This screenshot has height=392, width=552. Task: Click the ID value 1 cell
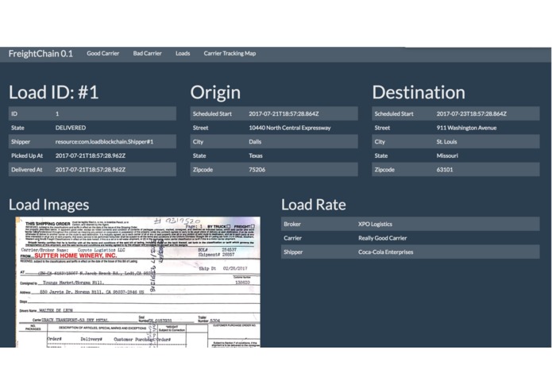[x=57, y=113]
